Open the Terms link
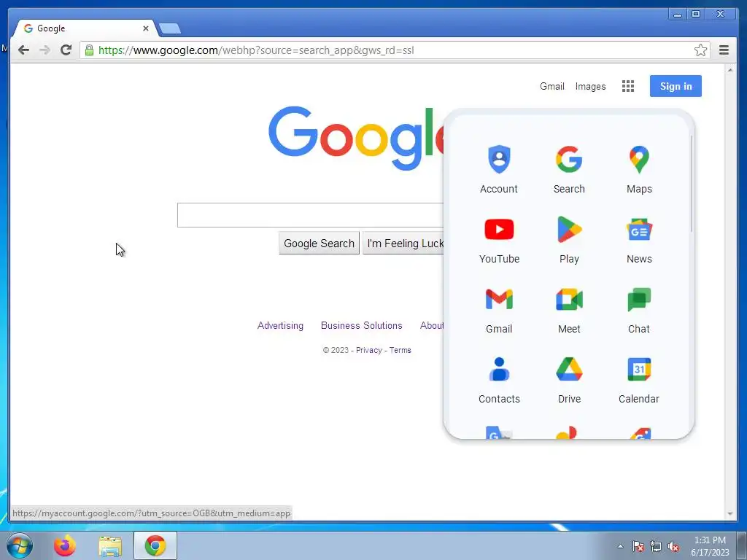The height and width of the screenshot is (560, 747). pyautogui.click(x=400, y=350)
